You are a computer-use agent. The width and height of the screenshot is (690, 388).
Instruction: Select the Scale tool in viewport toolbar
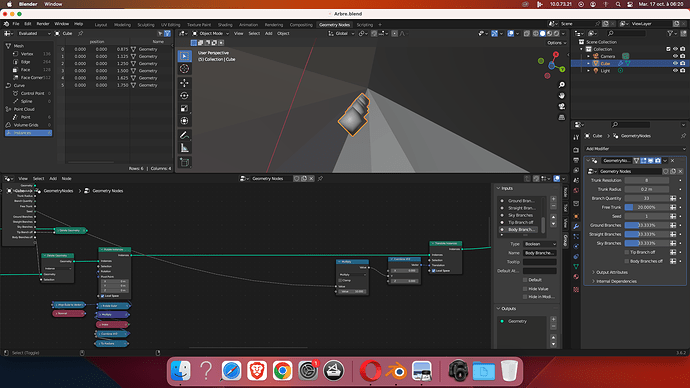(x=184, y=108)
